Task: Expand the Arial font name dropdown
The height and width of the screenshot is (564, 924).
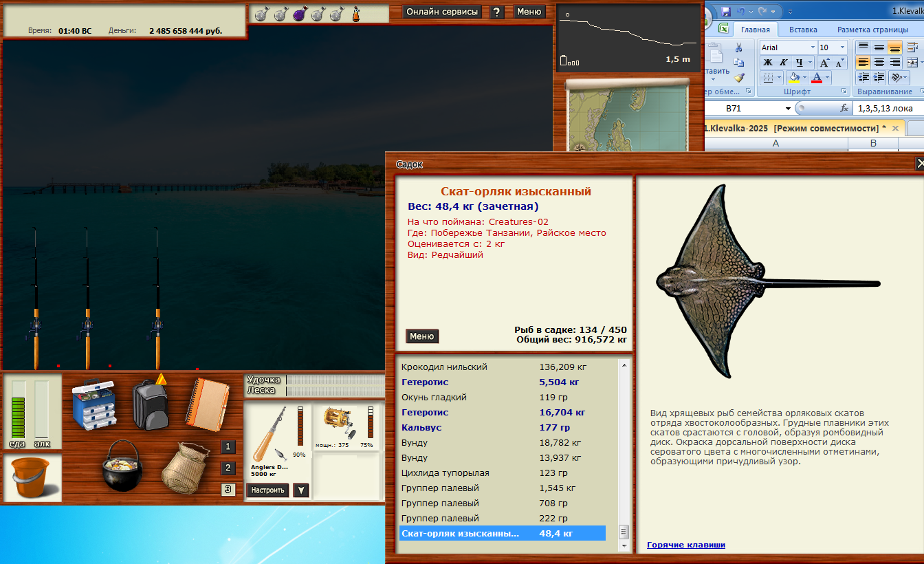Action: point(812,47)
